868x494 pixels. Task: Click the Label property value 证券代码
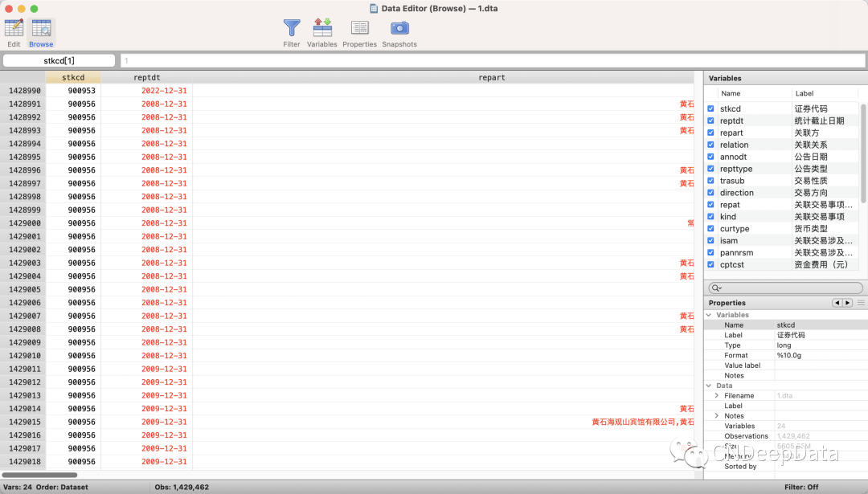[x=791, y=335]
